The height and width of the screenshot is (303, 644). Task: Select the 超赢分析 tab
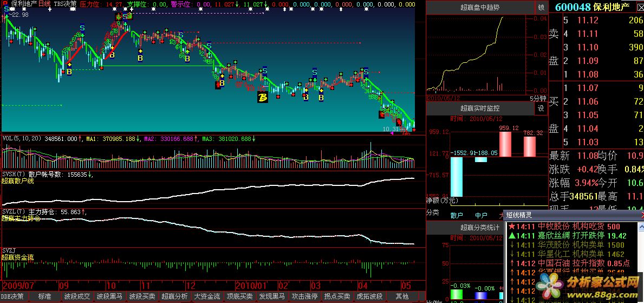174,296
